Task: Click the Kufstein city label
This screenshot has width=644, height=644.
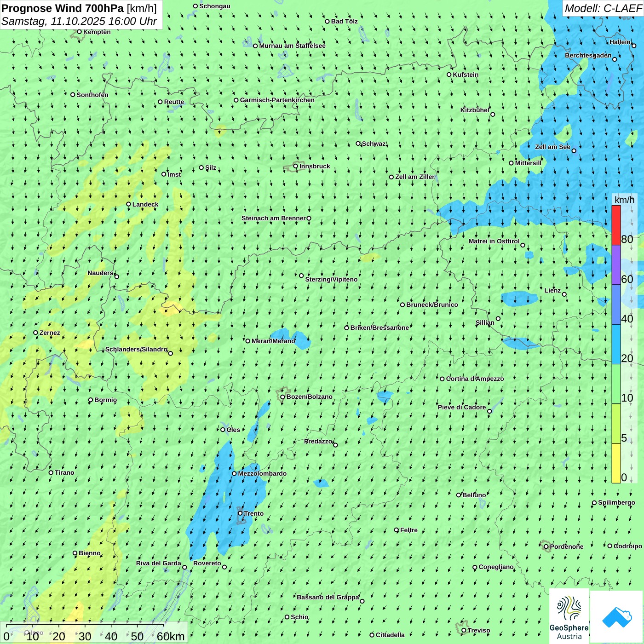Action: pyautogui.click(x=466, y=75)
